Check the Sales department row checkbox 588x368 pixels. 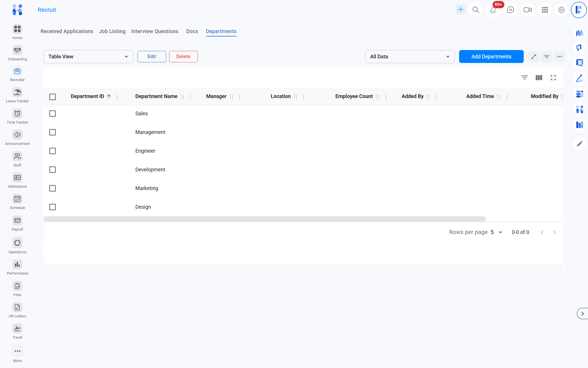53,114
